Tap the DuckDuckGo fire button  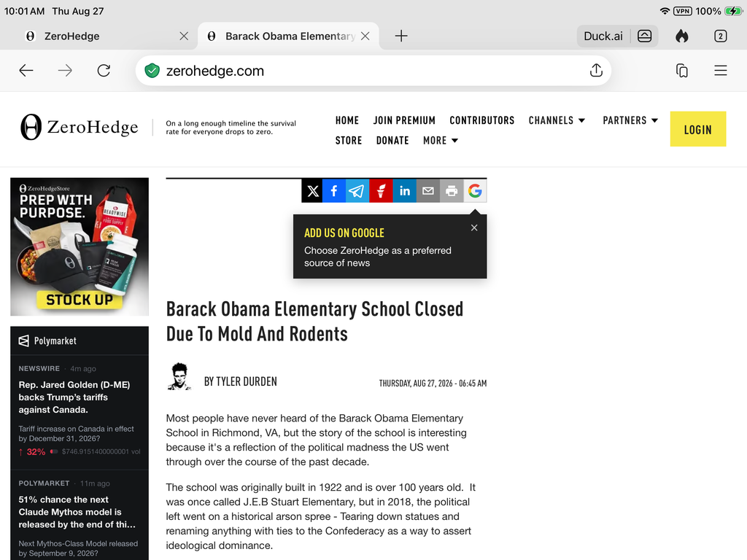(x=682, y=36)
